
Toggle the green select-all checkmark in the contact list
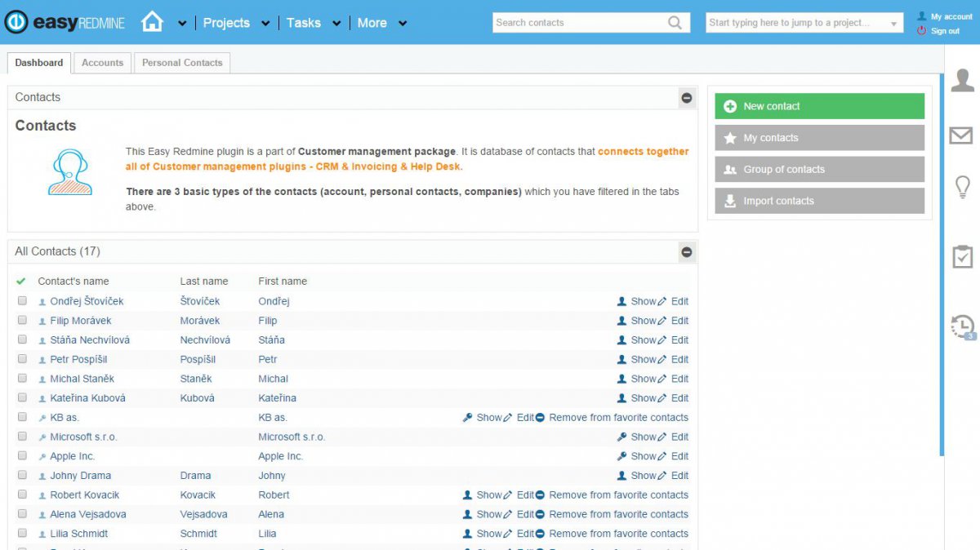click(x=22, y=281)
